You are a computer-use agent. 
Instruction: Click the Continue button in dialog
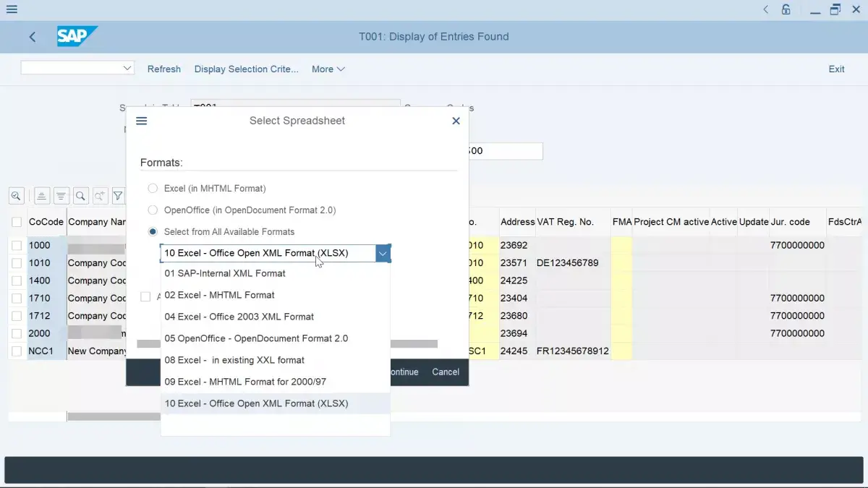(x=404, y=372)
